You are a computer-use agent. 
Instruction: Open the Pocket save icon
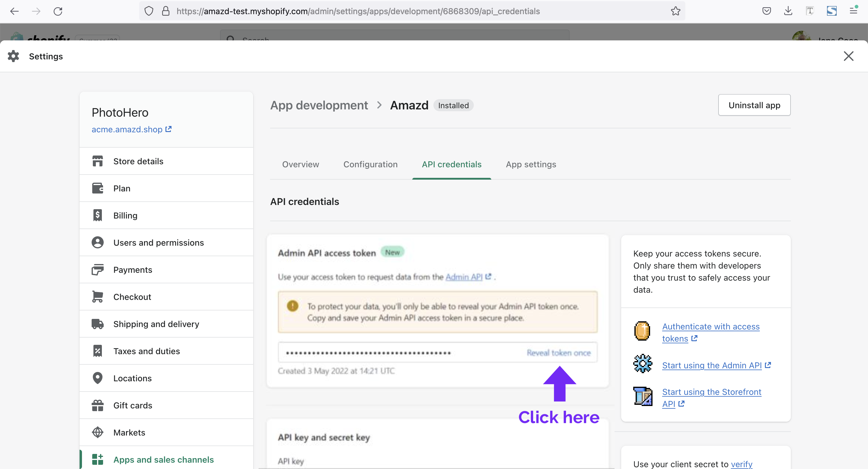[766, 11]
